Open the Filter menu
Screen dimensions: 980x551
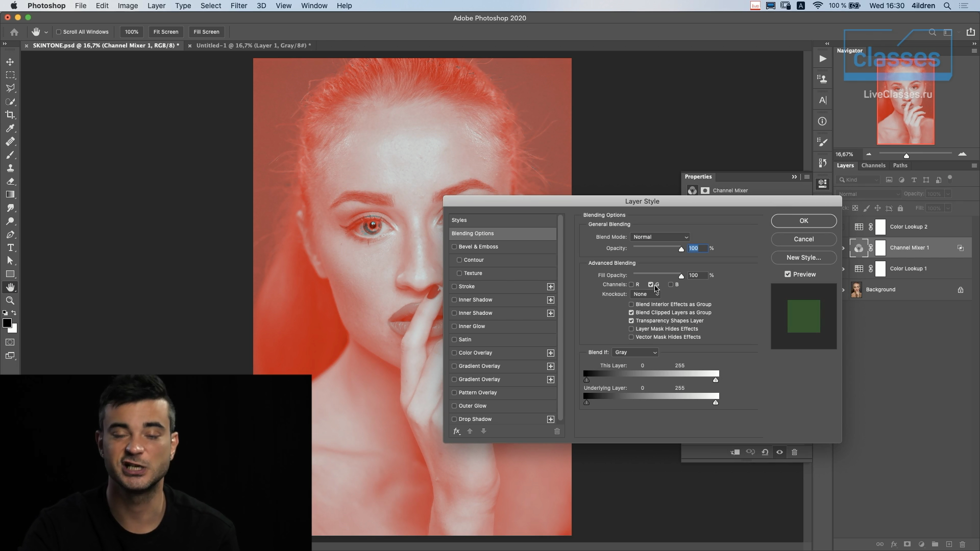tap(238, 6)
